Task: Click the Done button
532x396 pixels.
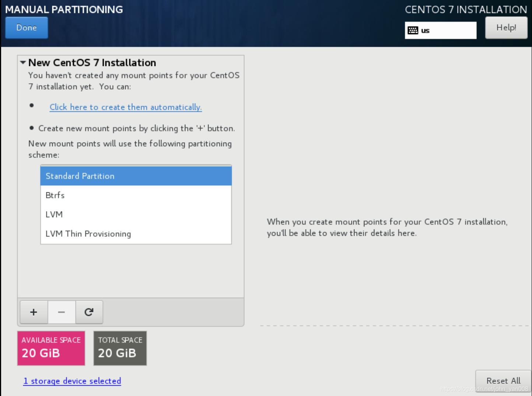Action: pyautogui.click(x=27, y=28)
